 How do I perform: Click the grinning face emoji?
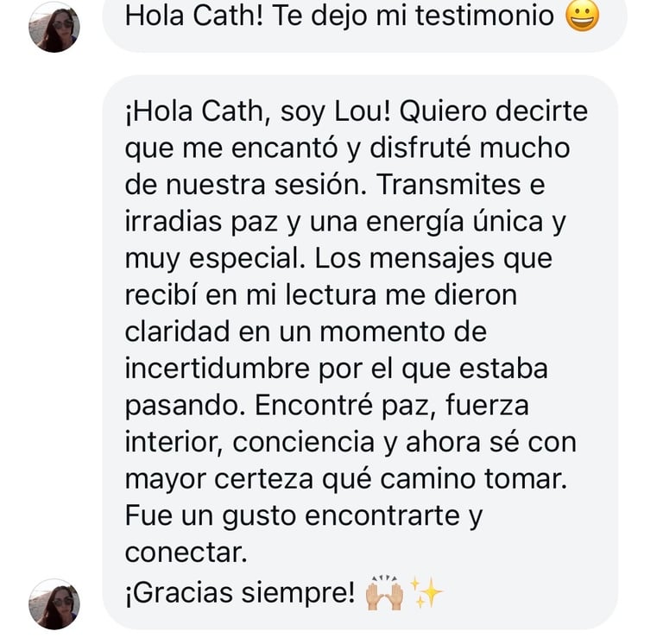pyautogui.click(x=582, y=16)
